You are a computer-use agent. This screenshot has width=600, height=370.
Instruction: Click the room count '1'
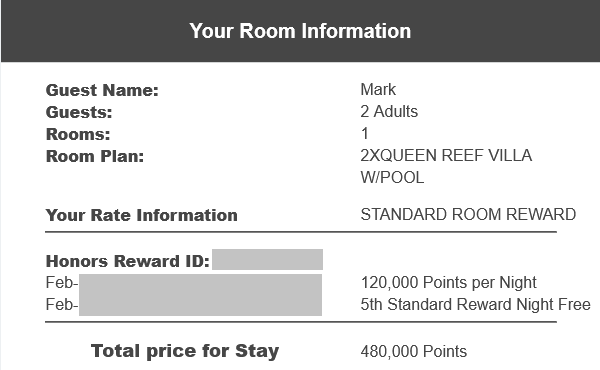tap(364, 134)
